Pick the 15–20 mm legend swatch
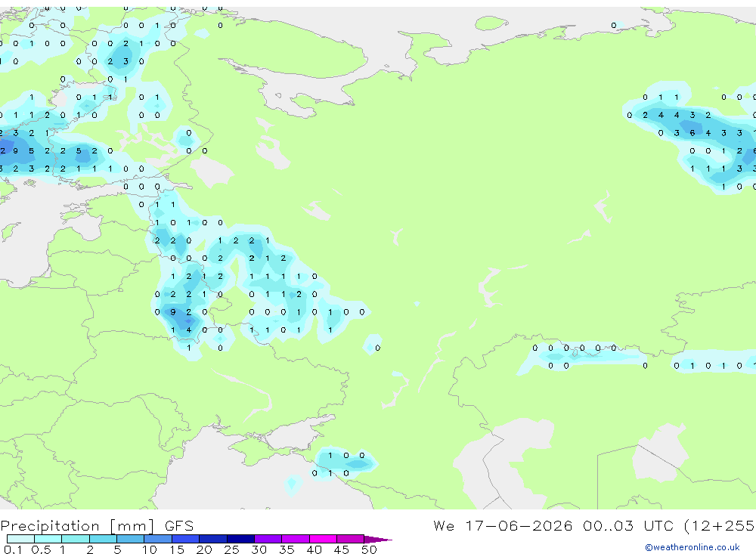The width and height of the screenshot is (756, 554). tap(186, 539)
